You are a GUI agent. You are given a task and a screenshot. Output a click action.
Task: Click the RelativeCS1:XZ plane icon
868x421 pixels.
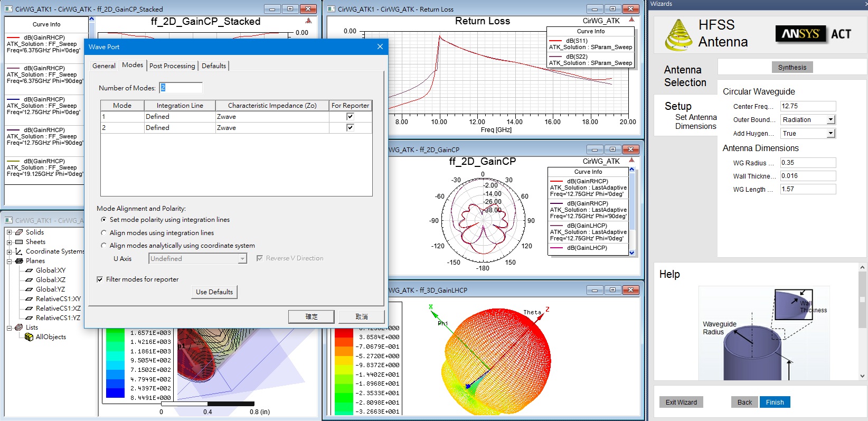coord(30,308)
